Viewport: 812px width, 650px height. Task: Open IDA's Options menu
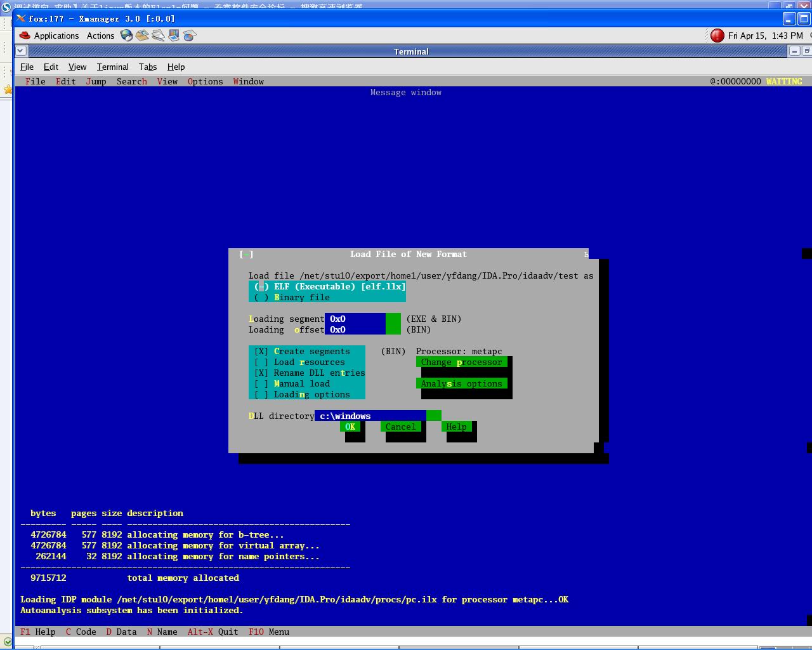[206, 81]
